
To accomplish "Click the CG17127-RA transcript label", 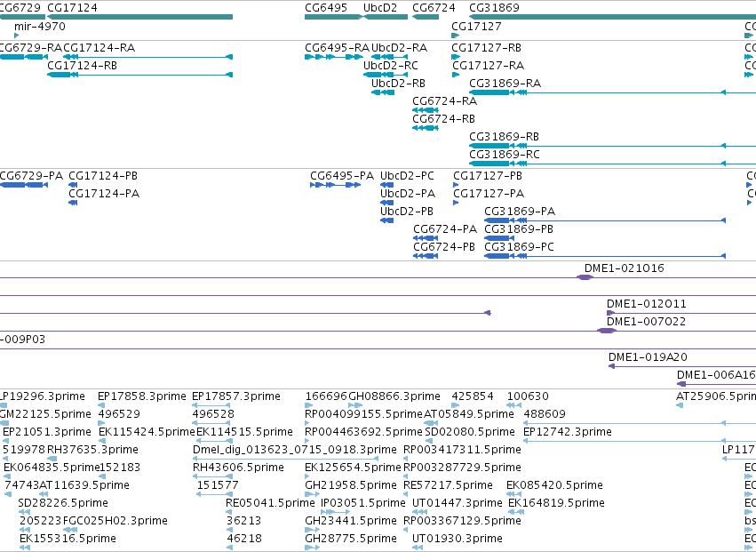I will click(488, 66).
